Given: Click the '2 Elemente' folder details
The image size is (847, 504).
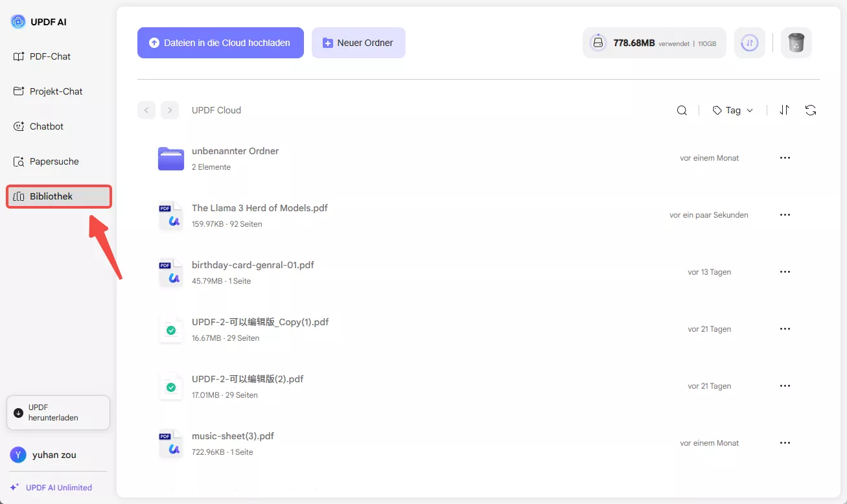Looking at the screenshot, I should point(211,167).
